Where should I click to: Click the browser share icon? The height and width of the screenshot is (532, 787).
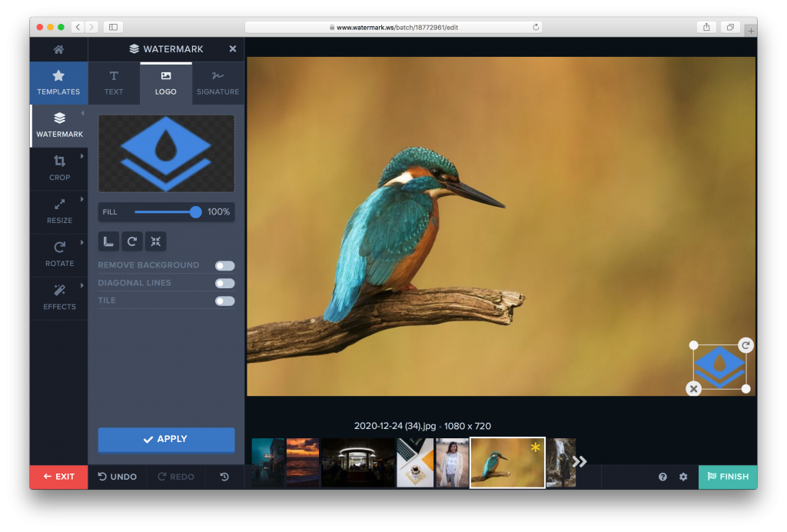[x=706, y=27]
